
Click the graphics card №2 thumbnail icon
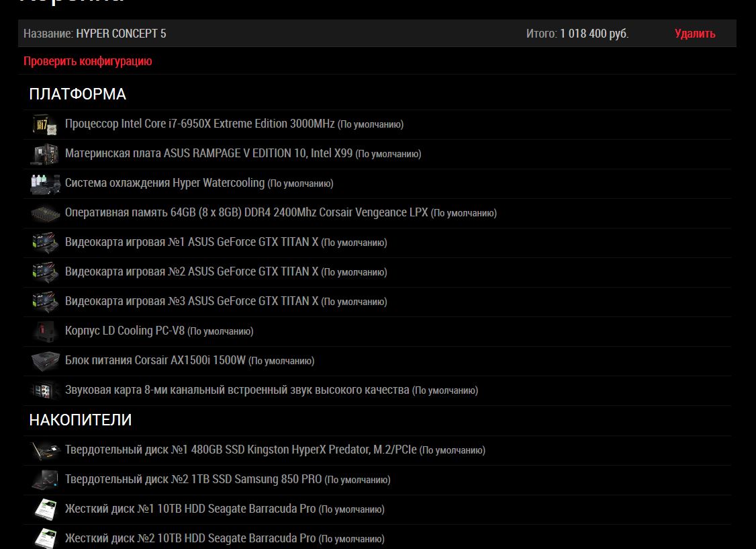[46, 272]
